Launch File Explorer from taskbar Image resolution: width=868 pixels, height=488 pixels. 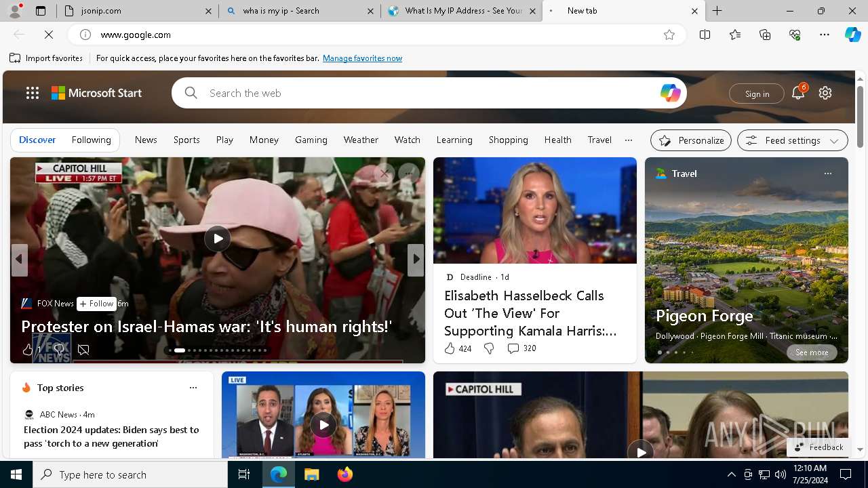pyautogui.click(x=311, y=474)
